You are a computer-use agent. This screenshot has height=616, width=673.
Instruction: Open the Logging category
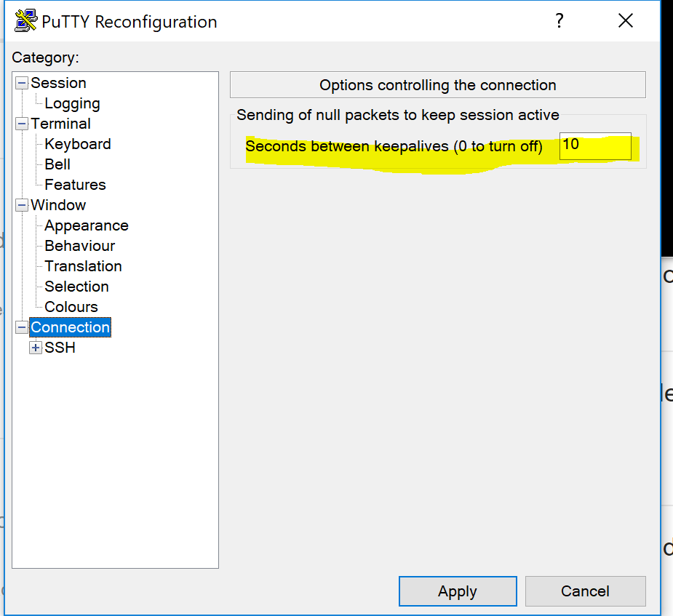[72, 103]
